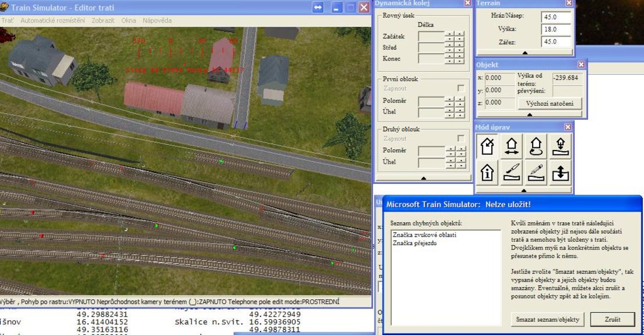Click the coordinate value 49.29882431 in the background window
644x335 pixels.
coord(103,314)
